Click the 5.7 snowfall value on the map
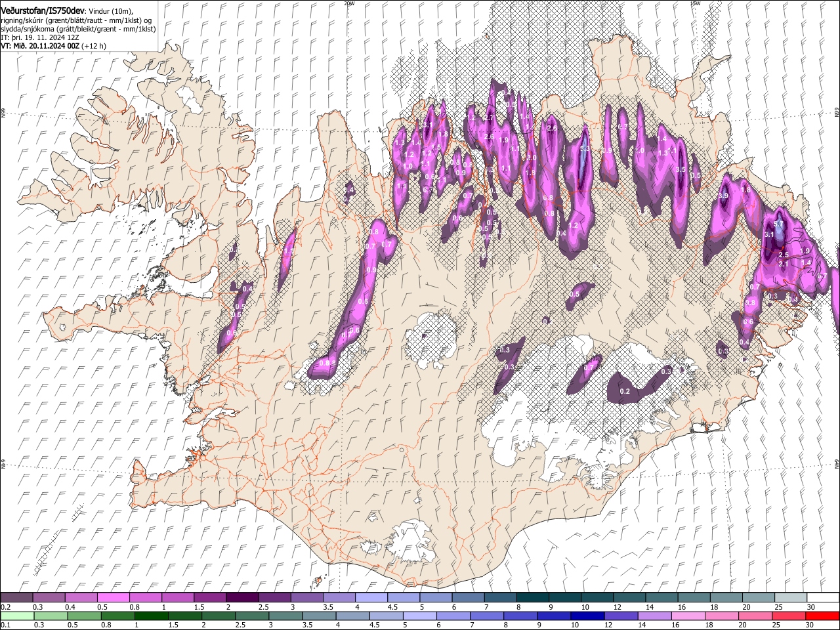The height and width of the screenshot is (630, 840). click(779, 224)
